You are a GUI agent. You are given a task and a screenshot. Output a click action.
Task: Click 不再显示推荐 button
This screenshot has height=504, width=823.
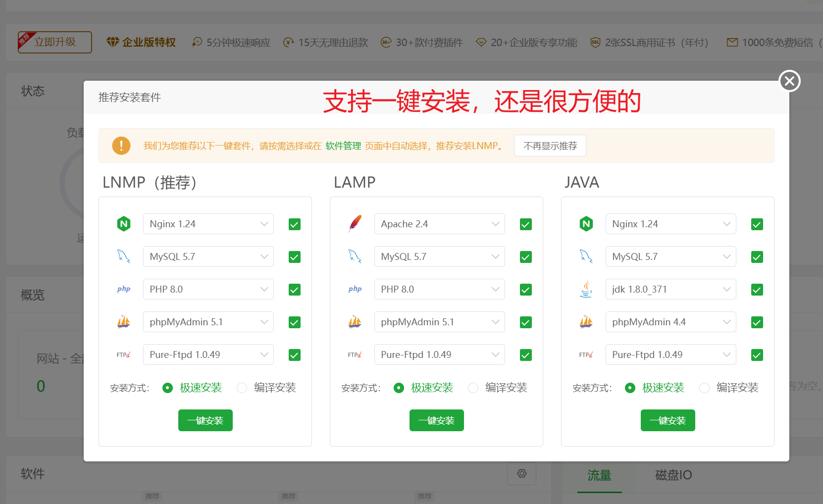(x=550, y=146)
